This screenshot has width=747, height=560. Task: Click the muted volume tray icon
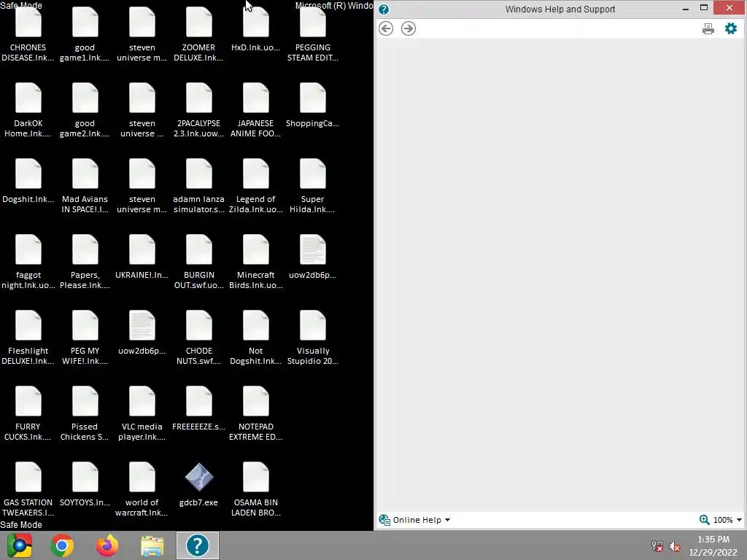click(675, 546)
